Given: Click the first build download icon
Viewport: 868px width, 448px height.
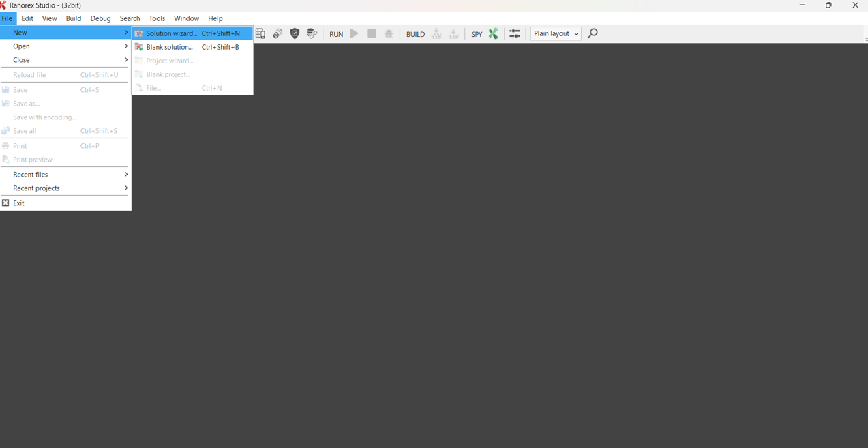Looking at the screenshot, I should [436, 33].
